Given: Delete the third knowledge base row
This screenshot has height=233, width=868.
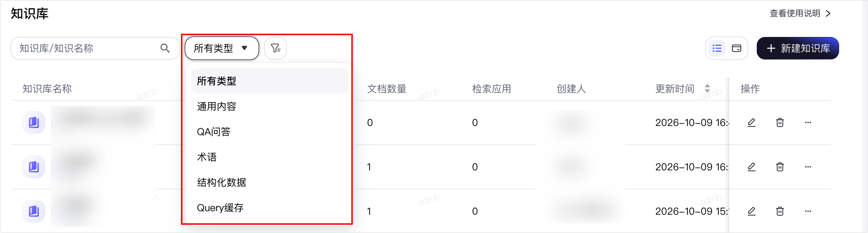Looking at the screenshot, I should (780, 211).
